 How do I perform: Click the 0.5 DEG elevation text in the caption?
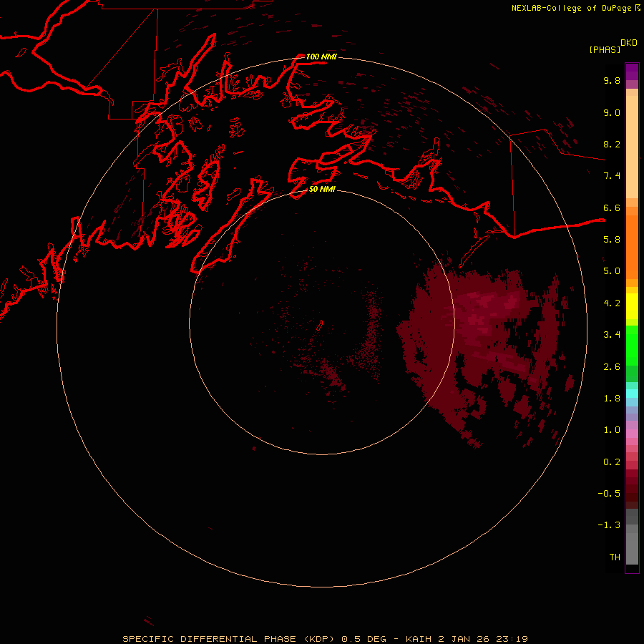coord(364,639)
